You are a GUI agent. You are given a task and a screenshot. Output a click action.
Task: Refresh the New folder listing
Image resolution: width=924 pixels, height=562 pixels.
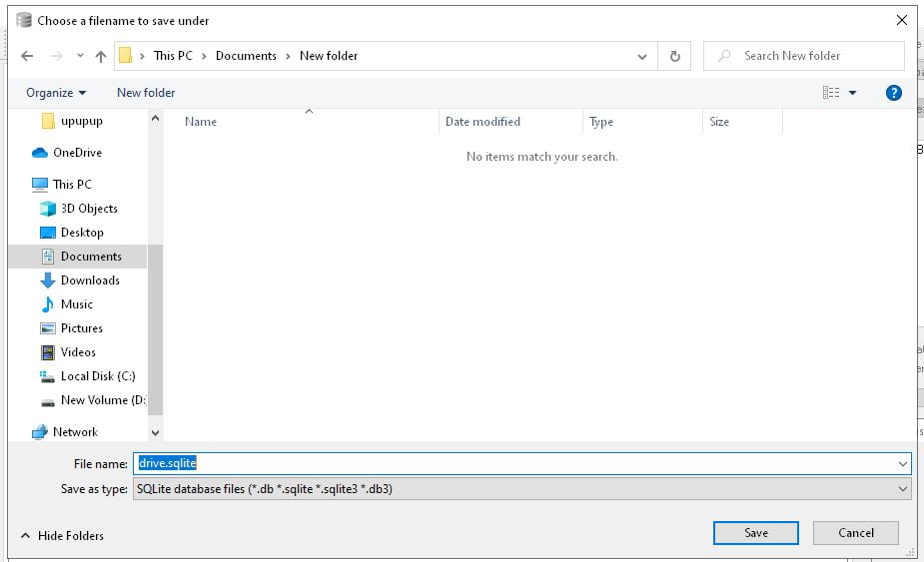point(675,57)
